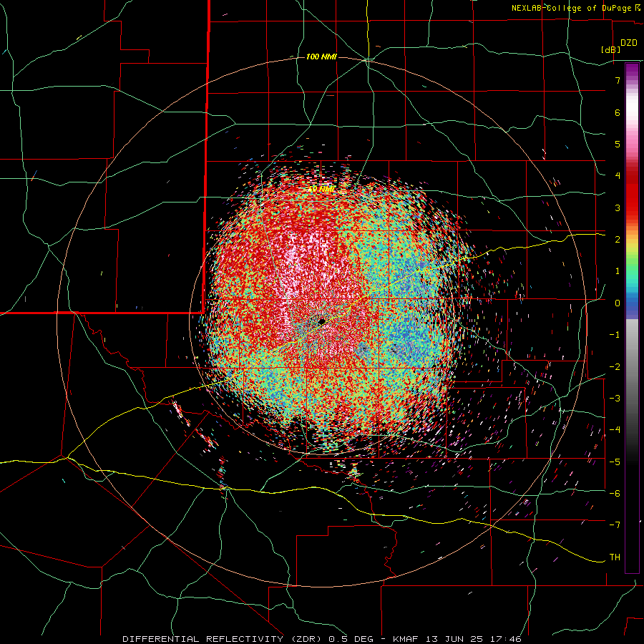Click the -7 value on the color scale
This screenshot has width=644, height=644.
click(615, 525)
